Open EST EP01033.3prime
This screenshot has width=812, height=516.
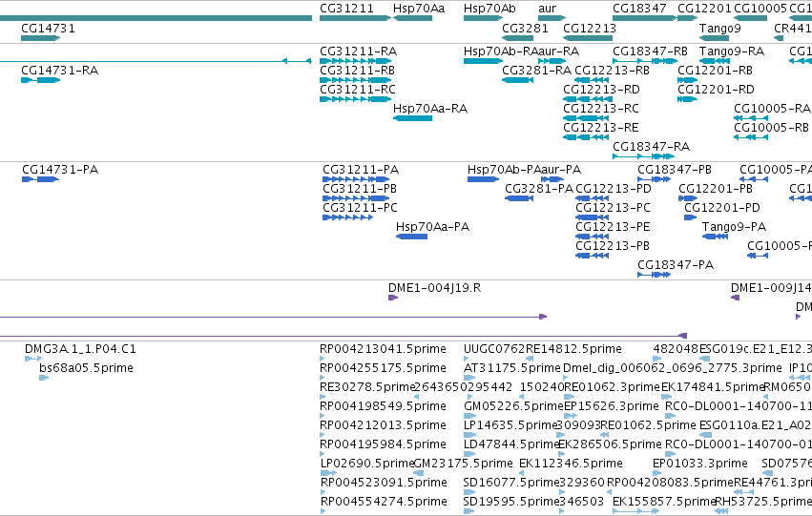657,473
